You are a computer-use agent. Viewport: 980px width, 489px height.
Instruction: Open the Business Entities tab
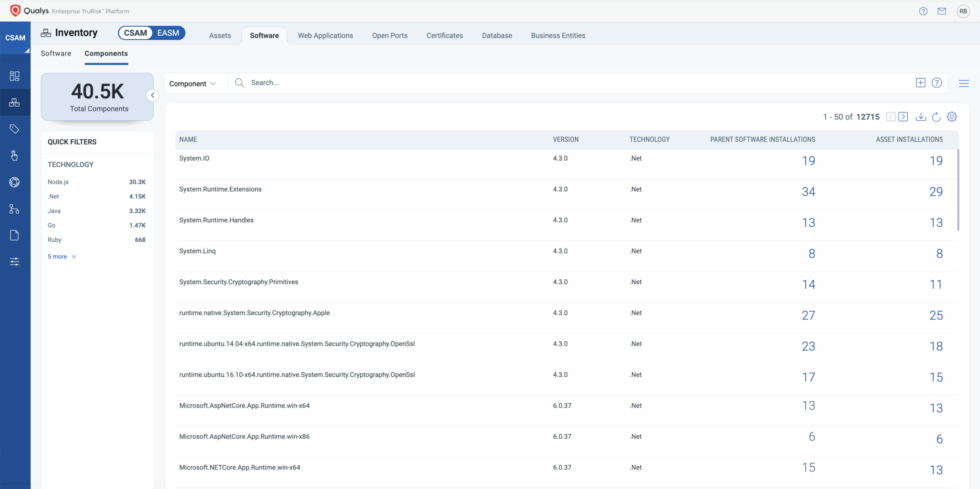558,36
